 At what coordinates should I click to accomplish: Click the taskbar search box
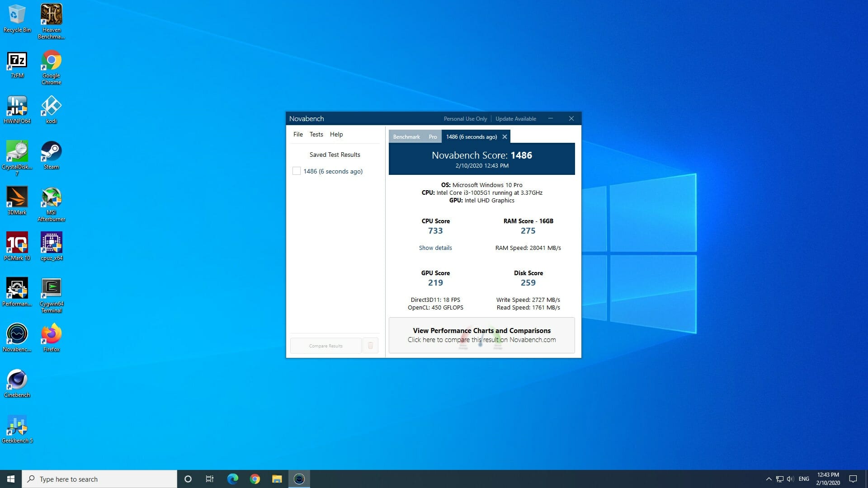[x=99, y=479]
